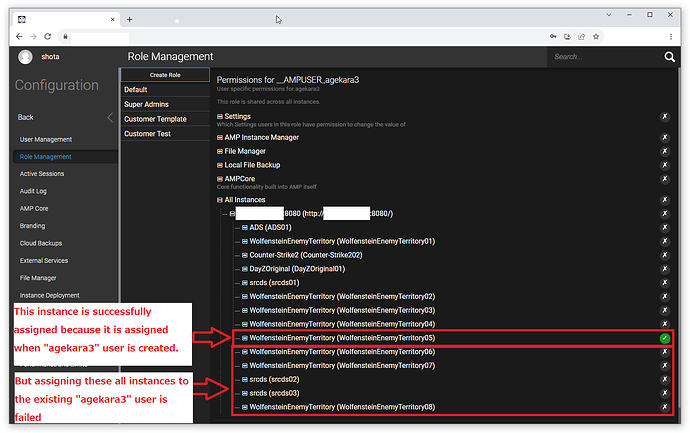Click the share page icon
Viewport: 690px width, 433px height.
(582, 37)
